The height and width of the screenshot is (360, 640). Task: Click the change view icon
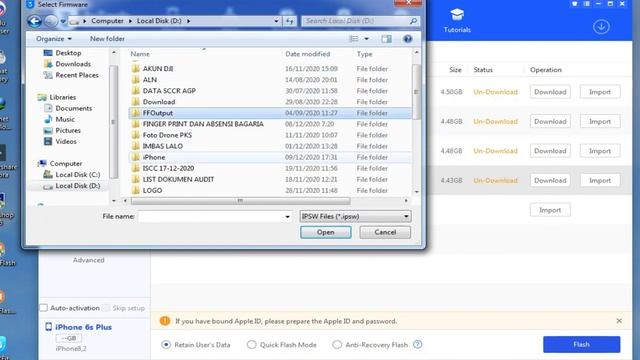[354, 39]
